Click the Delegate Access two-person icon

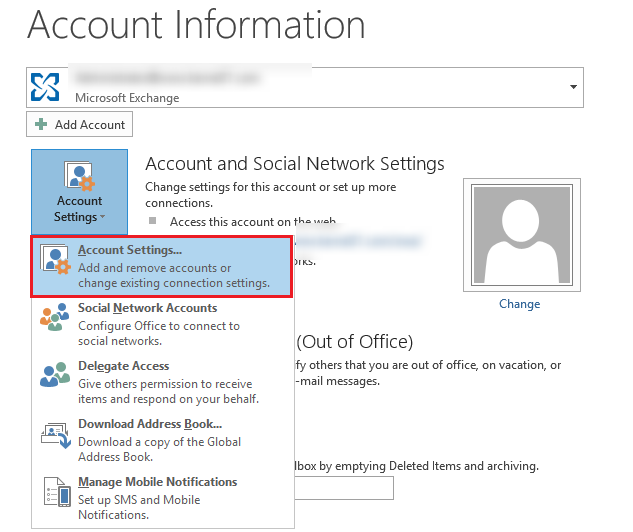(54, 375)
